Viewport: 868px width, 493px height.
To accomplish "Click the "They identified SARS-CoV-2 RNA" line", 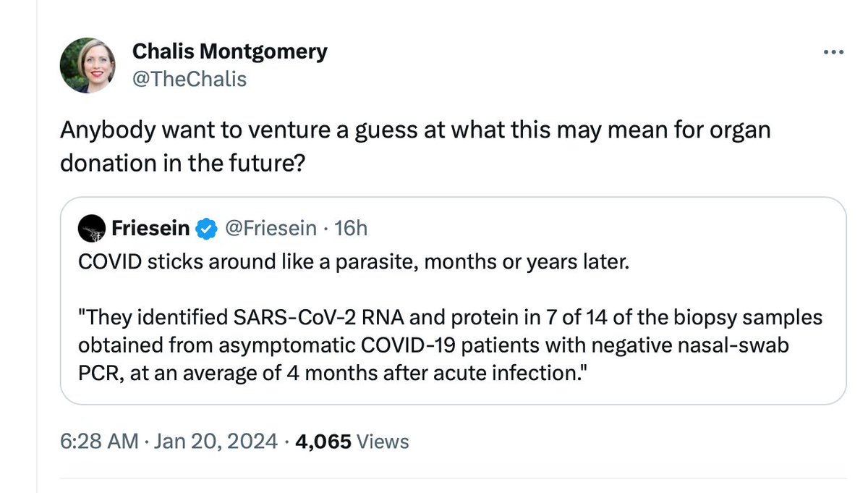I will click(450, 319).
